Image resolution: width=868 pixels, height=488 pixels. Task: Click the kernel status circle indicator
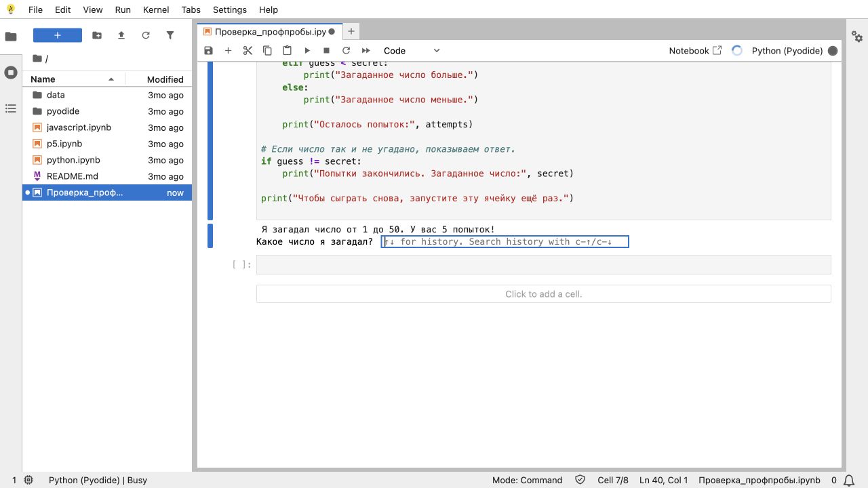pos(833,51)
